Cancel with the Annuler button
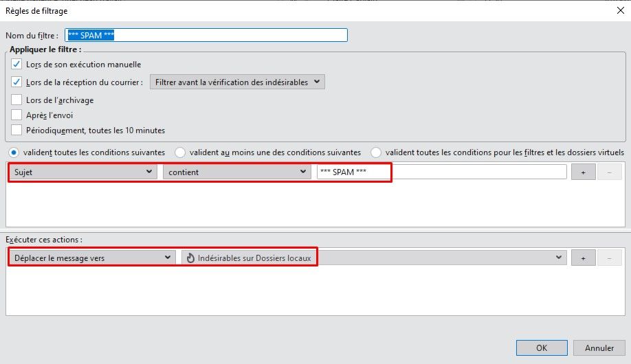This screenshot has width=631, height=364. point(599,348)
